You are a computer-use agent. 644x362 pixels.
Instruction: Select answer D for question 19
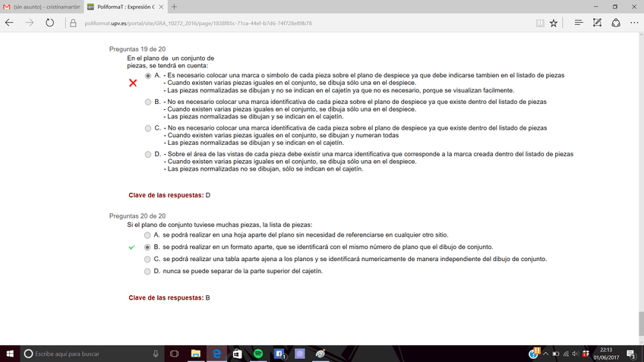click(x=148, y=154)
